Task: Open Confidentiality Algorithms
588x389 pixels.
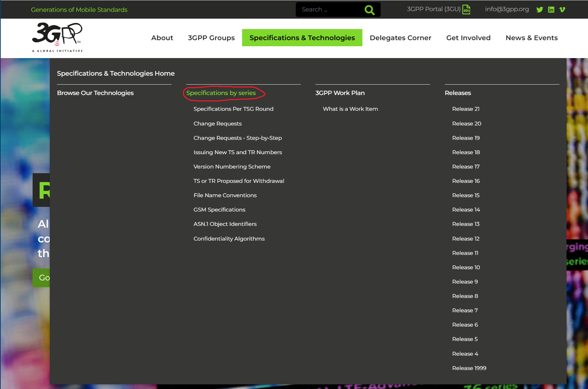Action: (229, 239)
